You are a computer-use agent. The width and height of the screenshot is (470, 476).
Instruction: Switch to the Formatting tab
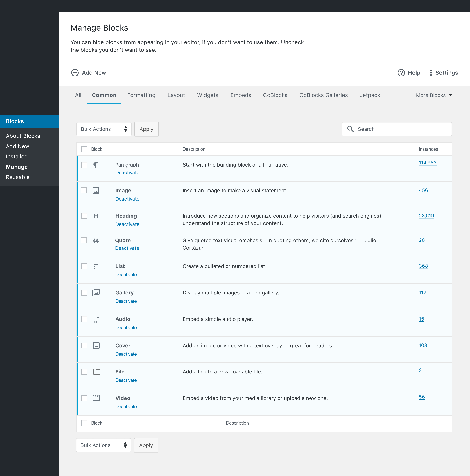pyautogui.click(x=141, y=95)
